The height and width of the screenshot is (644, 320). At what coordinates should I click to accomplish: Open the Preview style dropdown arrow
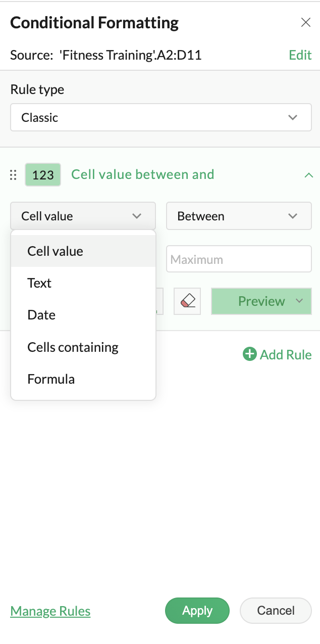[x=299, y=301]
